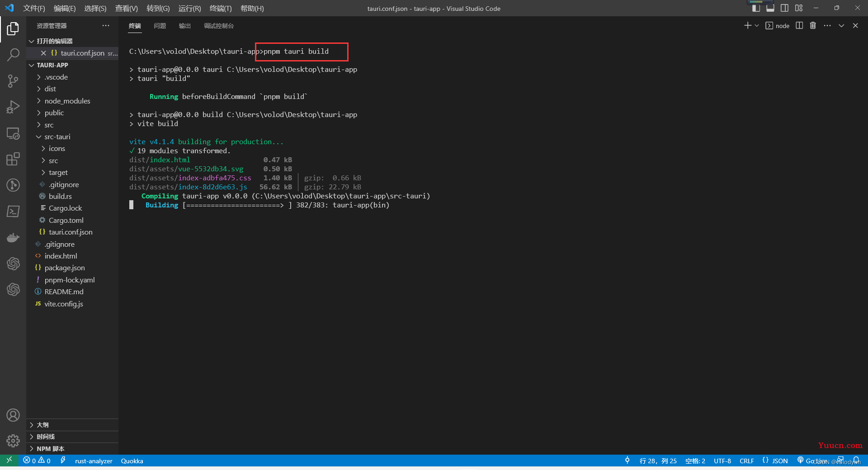The height and width of the screenshot is (470, 868).
Task: Close the terminal panel with X
Action: (x=855, y=26)
